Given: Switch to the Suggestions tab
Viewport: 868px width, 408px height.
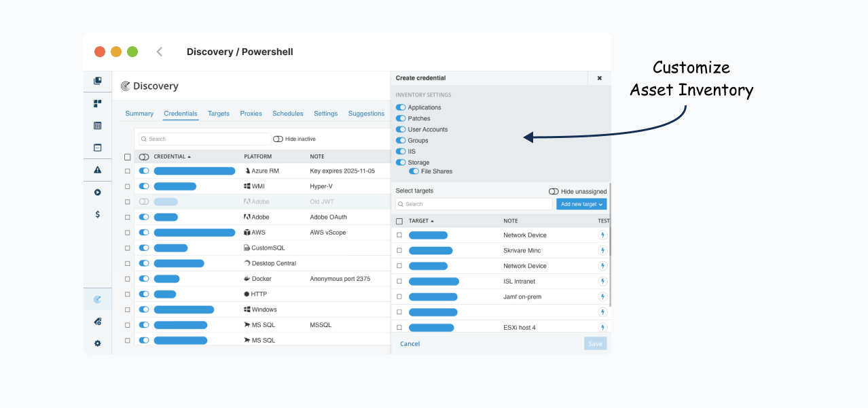Looking at the screenshot, I should [367, 114].
